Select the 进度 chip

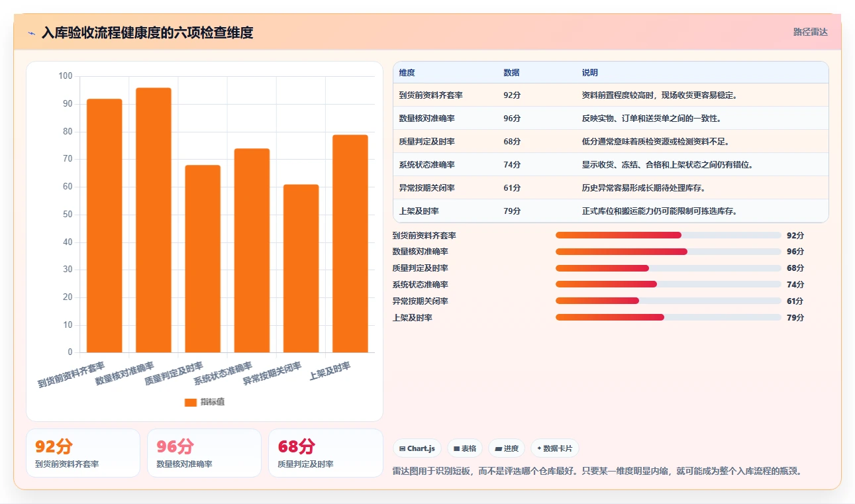pos(507,448)
